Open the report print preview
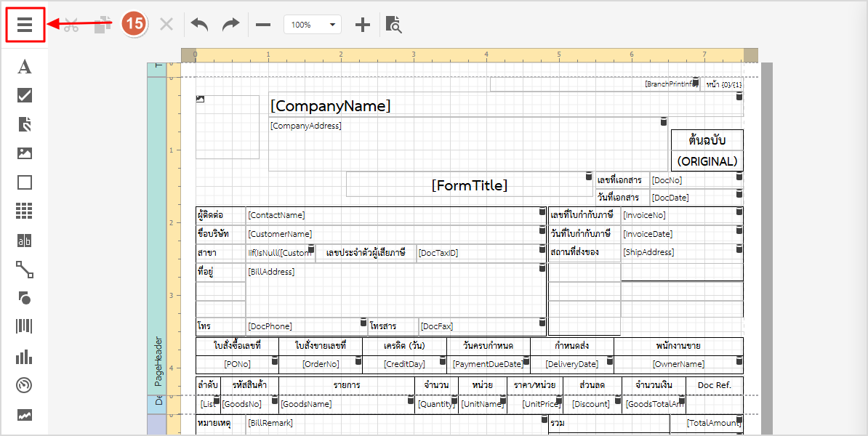This screenshot has width=868, height=436. tap(393, 25)
